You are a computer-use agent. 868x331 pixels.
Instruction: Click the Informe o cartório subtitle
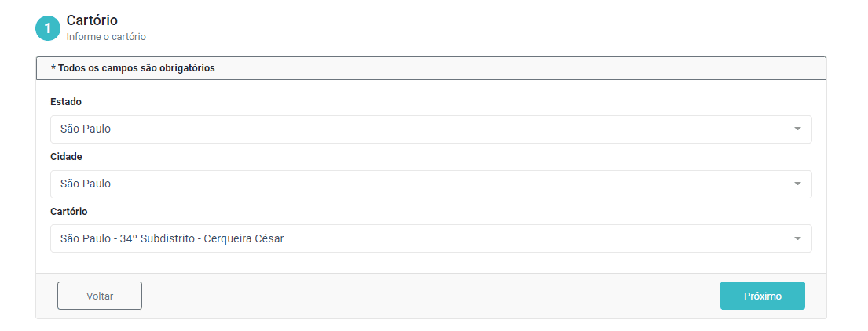pyautogui.click(x=106, y=37)
